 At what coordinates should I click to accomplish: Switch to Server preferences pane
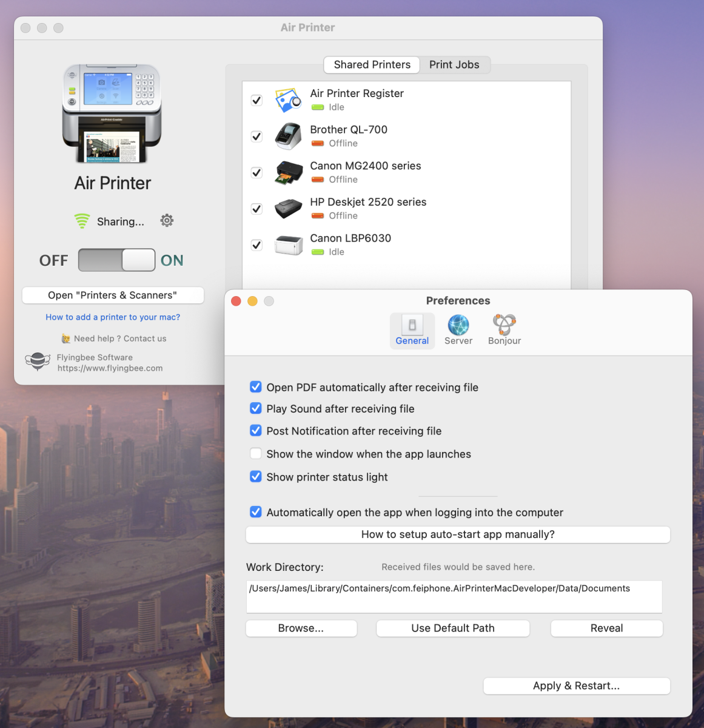[x=458, y=331]
